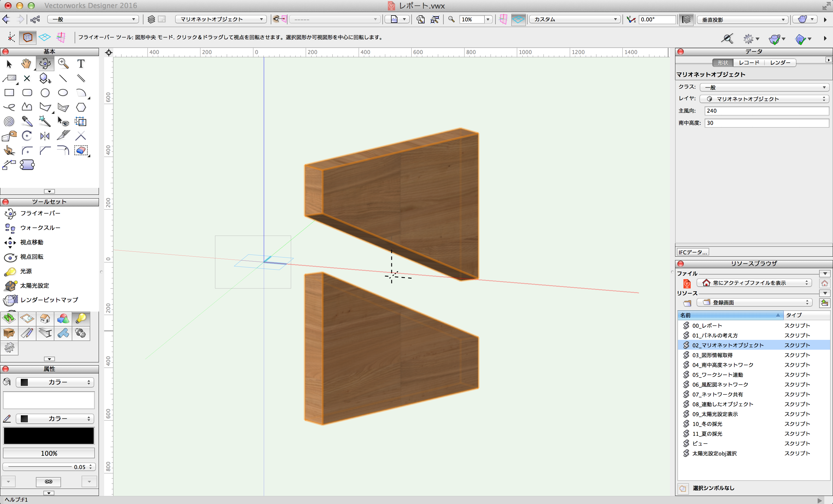Open the 登録画面 resource type dropdown
The image size is (833, 504).
[x=755, y=302]
